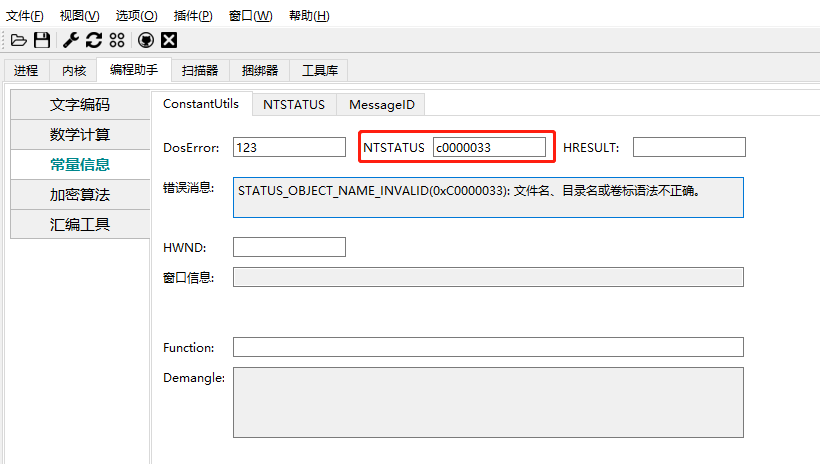Open the 文件(F) menu
The image size is (820, 464).
coord(25,16)
